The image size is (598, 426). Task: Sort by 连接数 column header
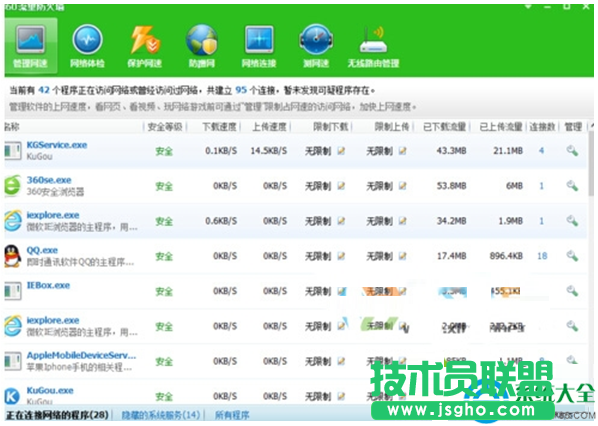pyautogui.click(x=542, y=127)
